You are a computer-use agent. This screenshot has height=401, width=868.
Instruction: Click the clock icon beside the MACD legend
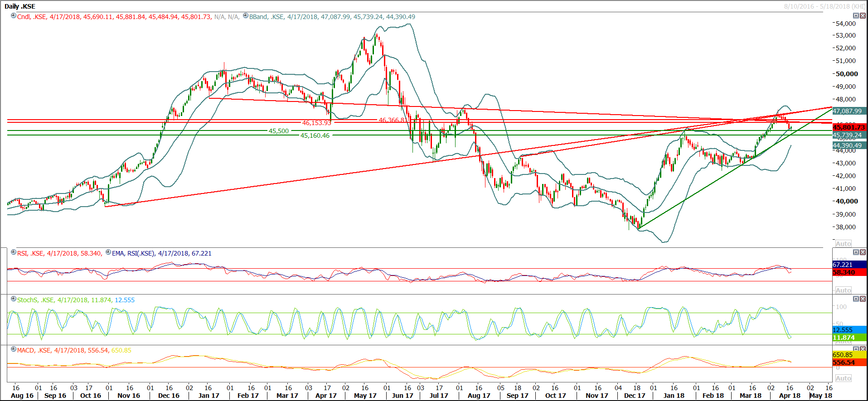click(x=14, y=349)
